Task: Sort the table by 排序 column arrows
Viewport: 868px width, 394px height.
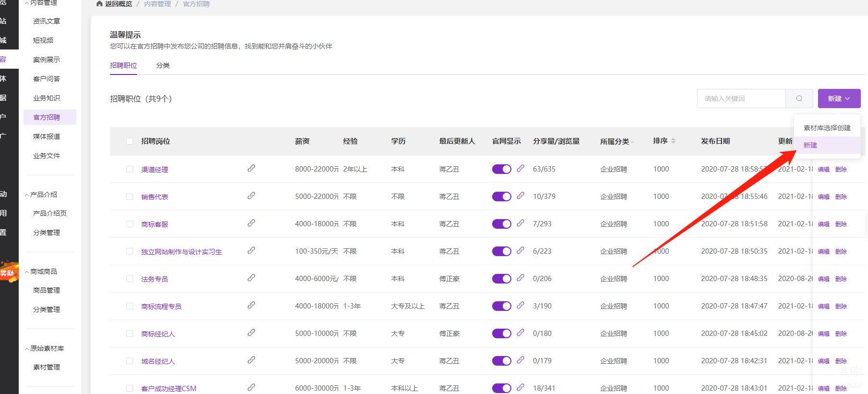Action: click(673, 141)
